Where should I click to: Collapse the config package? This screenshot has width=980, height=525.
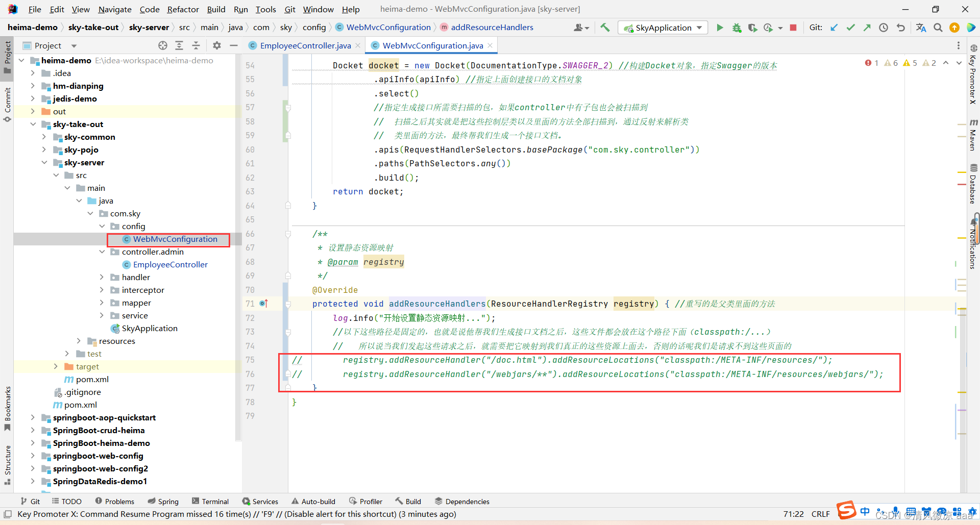[x=102, y=226]
